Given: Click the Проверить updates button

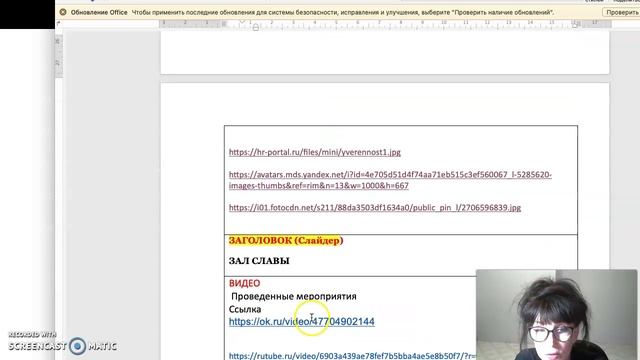Looking at the screenshot, I should click(621, 13).
